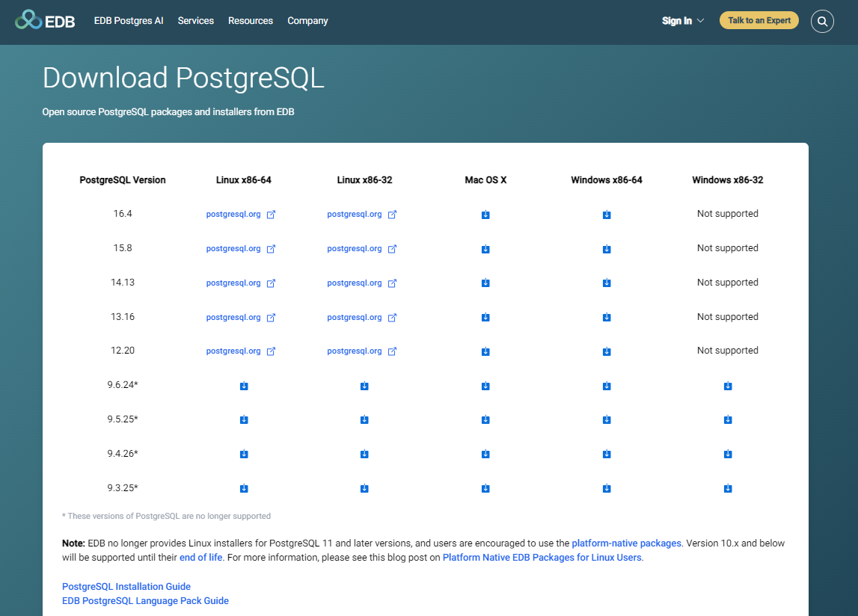Open the Company menu
Image resolution: width=858 pixels, height=616 pixels.
[307, 21]
